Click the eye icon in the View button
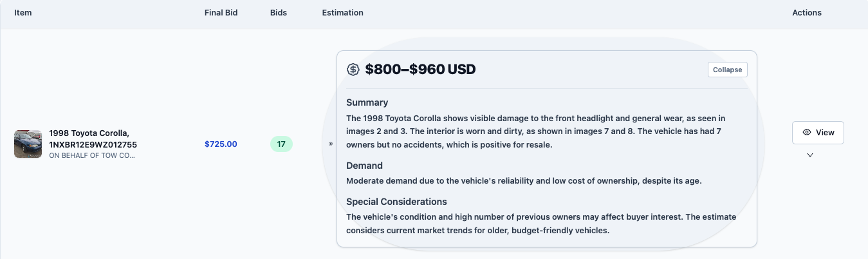 (x=807, y=133)
